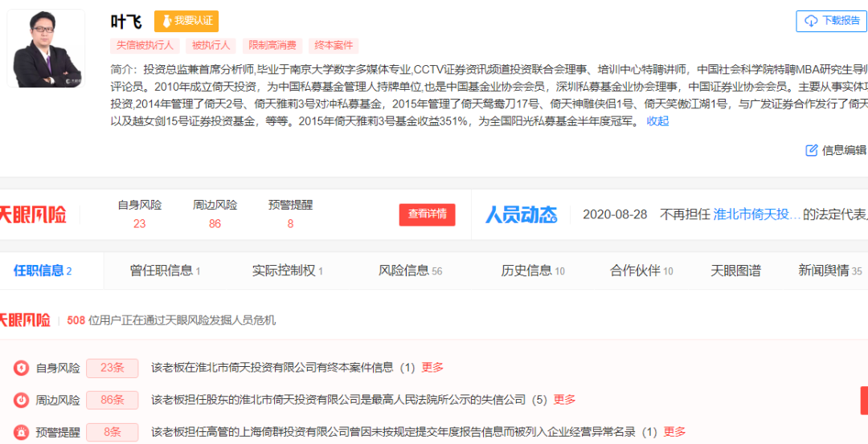Click the 失信被执行人 tag
868x444 pixels.
(145, 45)
